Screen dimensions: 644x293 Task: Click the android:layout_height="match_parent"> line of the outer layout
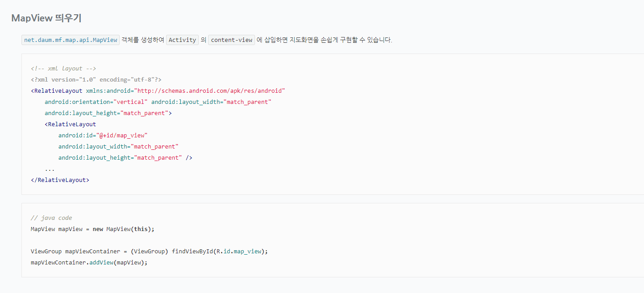coord(108,113)
